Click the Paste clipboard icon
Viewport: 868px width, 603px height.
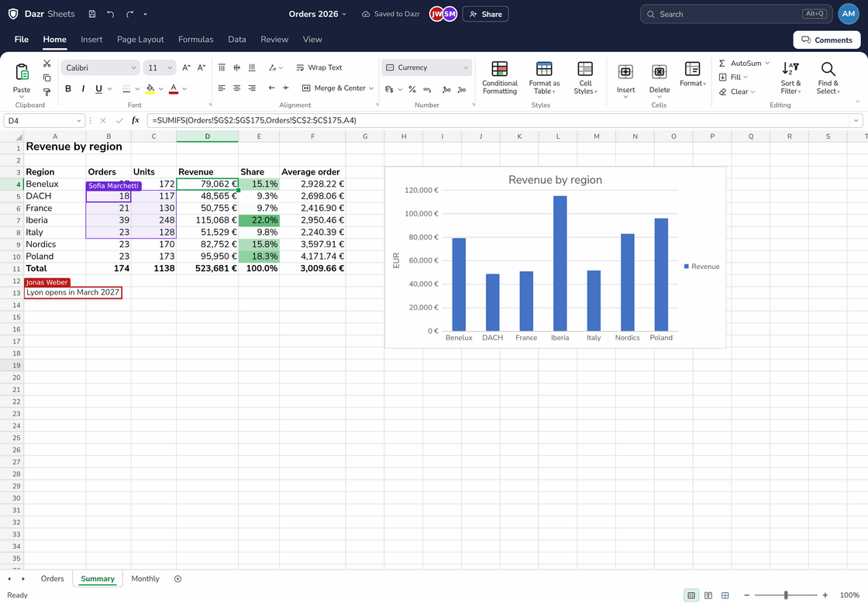pos(22,73)
